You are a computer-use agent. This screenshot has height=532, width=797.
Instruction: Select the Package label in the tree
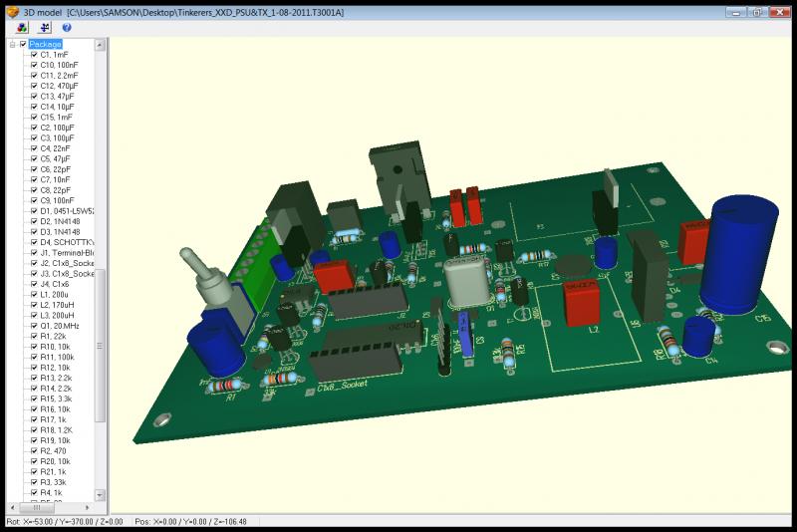[46, 44]
